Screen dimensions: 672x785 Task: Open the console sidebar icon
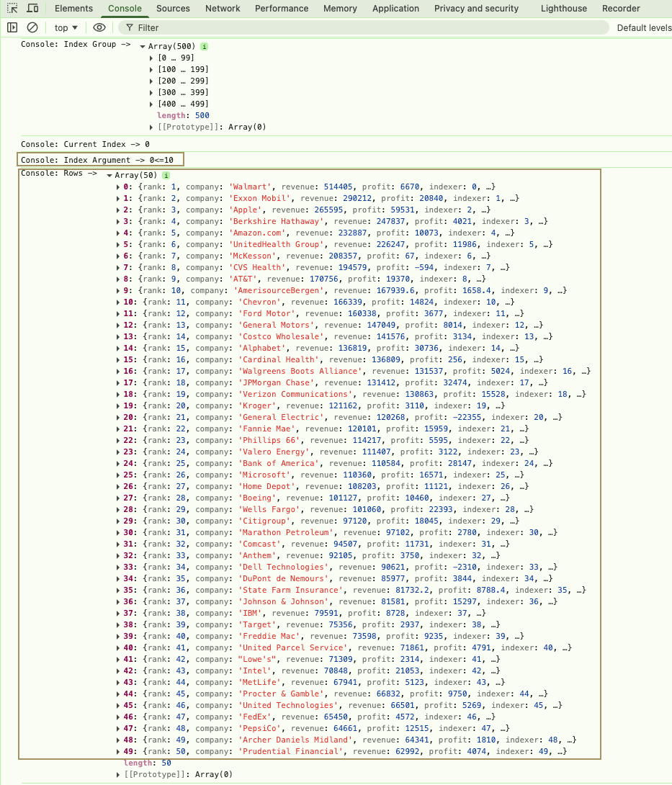coord(12,27)
